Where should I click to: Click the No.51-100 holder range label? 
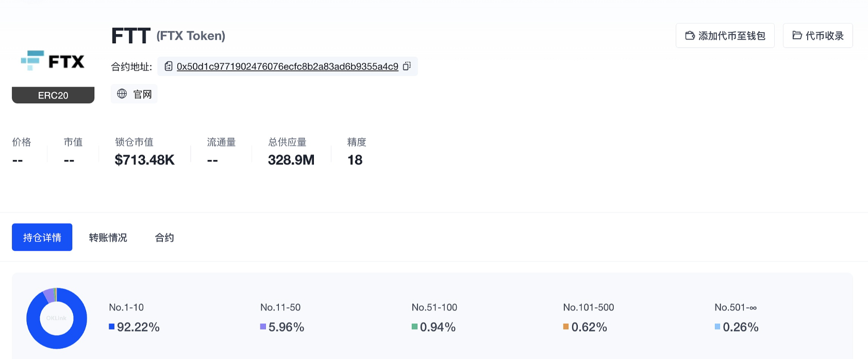coord(435,307)
